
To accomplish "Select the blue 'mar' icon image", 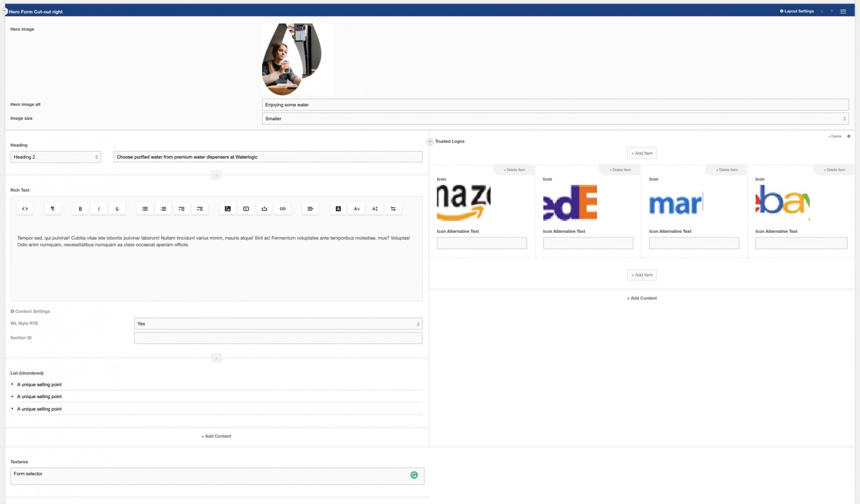I will coord(676,203).
